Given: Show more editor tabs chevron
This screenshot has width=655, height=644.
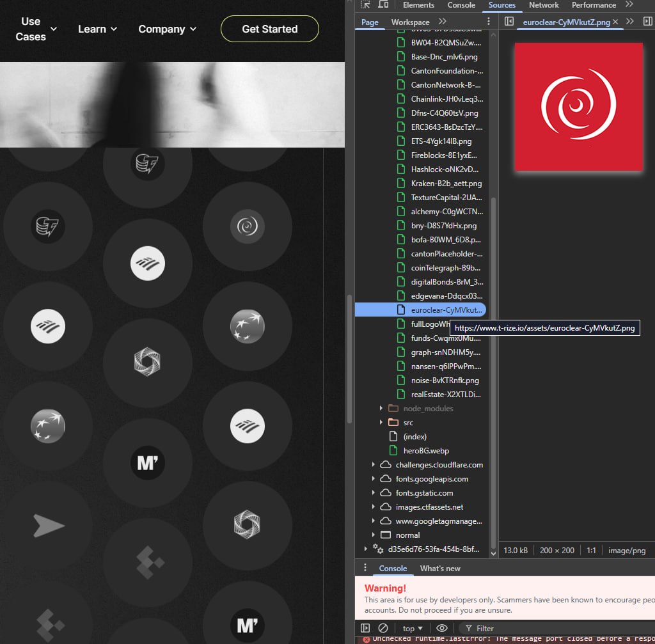Looking at the screenshot, I should click(x=630, y=21).
